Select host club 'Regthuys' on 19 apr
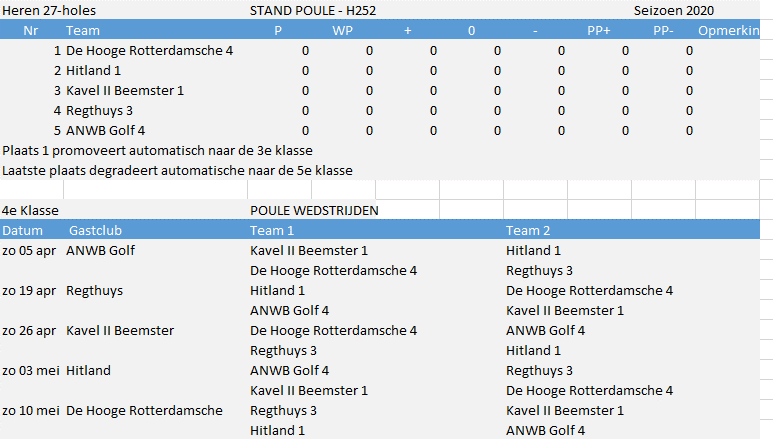Image resolution: width=773 pixels, height=439 pixels. (x=95, y=291)
